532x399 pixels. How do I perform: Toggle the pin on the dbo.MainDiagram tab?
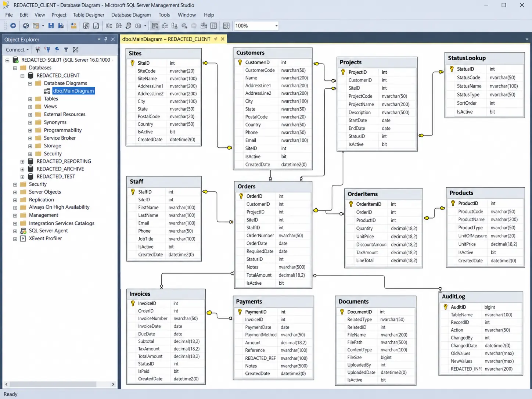(x=216, y=39)
